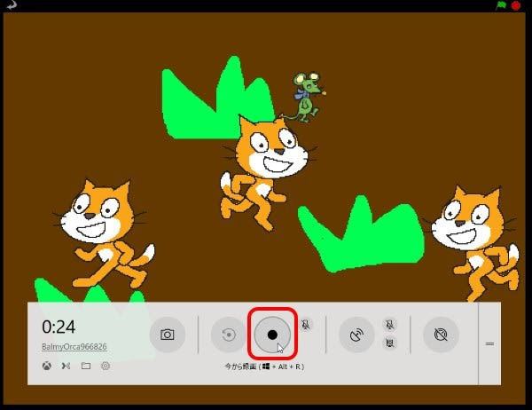Stop the project with the red stop icon

(516, 5)
